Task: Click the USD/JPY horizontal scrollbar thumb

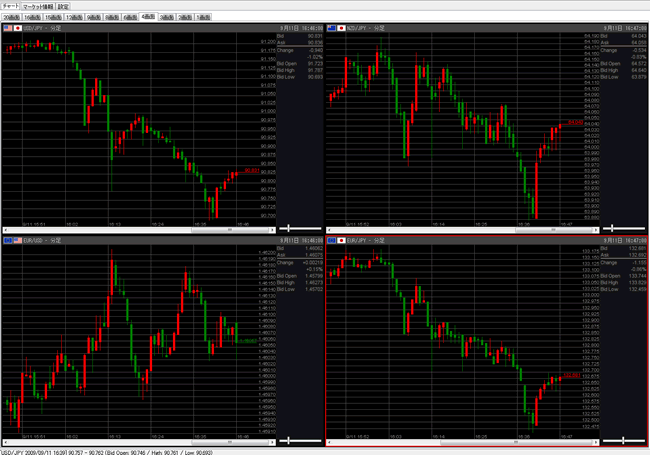Action: coord(230,230)
